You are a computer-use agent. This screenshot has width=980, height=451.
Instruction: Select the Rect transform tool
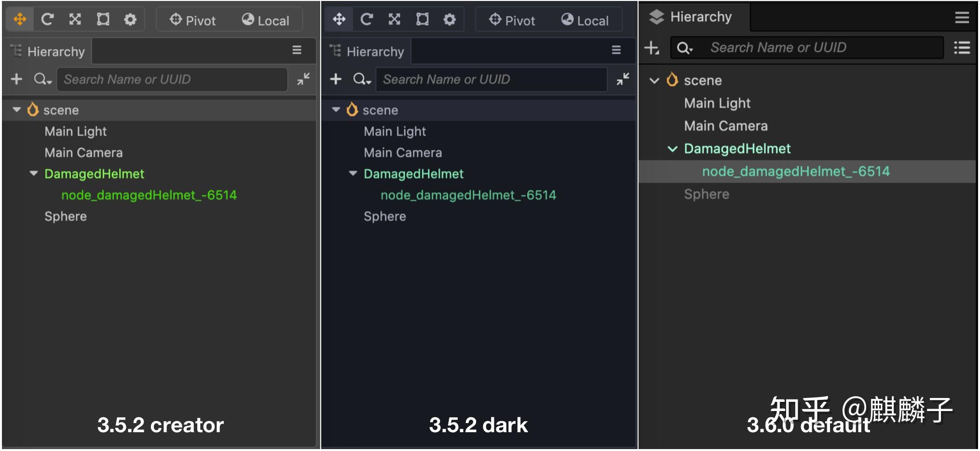click(x=102, y=19)
